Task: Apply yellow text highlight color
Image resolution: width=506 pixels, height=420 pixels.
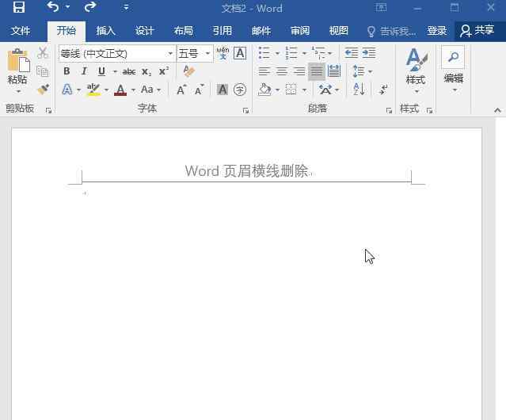Action: pyautogui.click(x=93, y=90)
